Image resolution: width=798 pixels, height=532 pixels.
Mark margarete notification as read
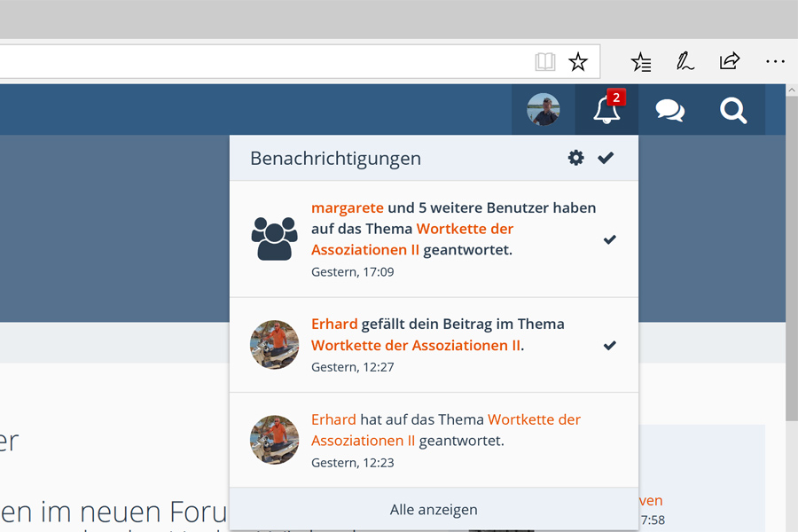point(610,239)
